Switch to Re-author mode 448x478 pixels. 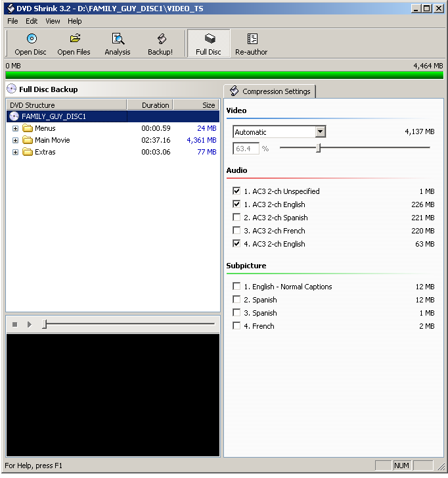(252, 43)
